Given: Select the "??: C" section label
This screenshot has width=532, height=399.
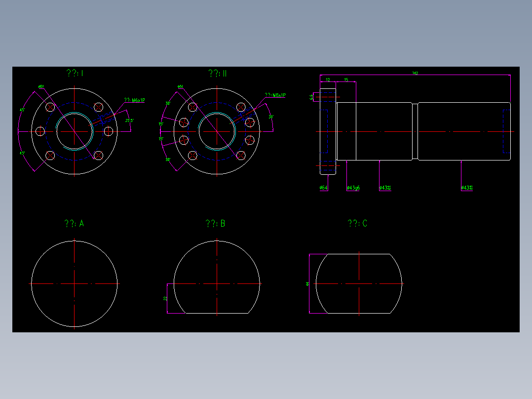Looking at the screenshot, I should tap(357, 223).
